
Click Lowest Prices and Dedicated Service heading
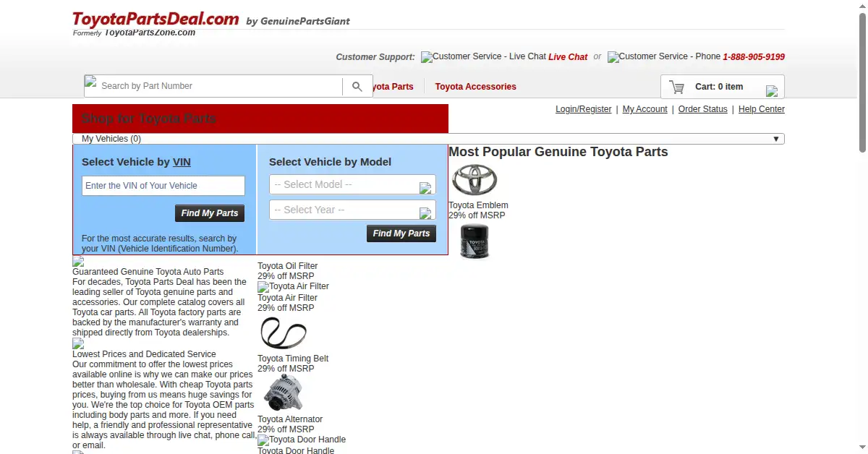click(x=144, y=354)
